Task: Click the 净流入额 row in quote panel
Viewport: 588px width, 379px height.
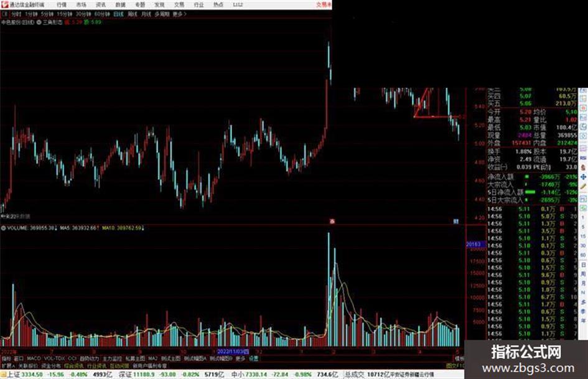Action: [x=532, y=176]
